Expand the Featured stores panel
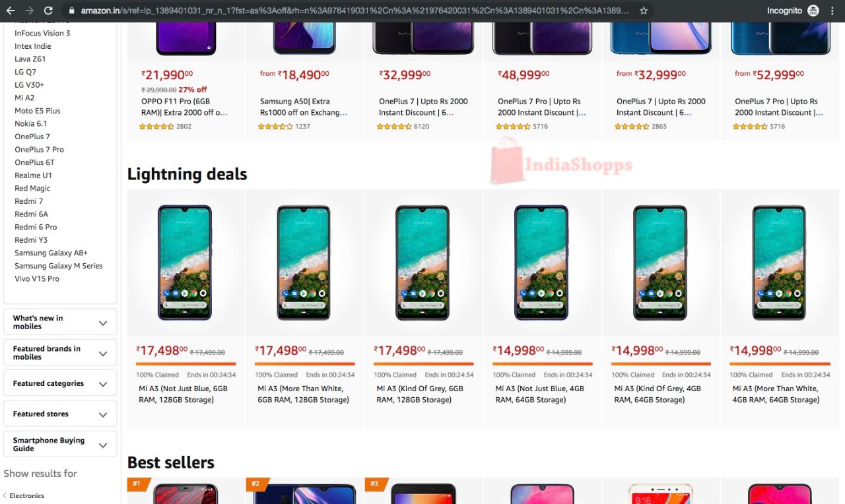Image resolution: width=845 pixels, height=504 pixels. coord(60,414)
